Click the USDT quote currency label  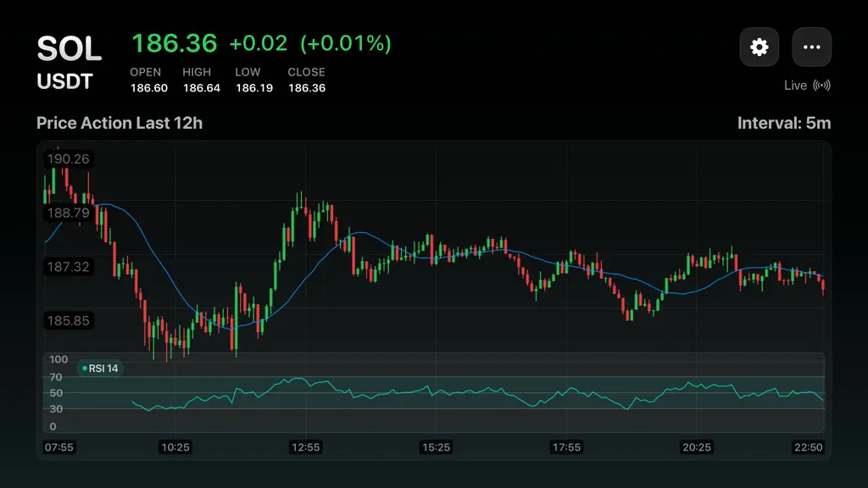pyautogui.click(x=64, y=81)
